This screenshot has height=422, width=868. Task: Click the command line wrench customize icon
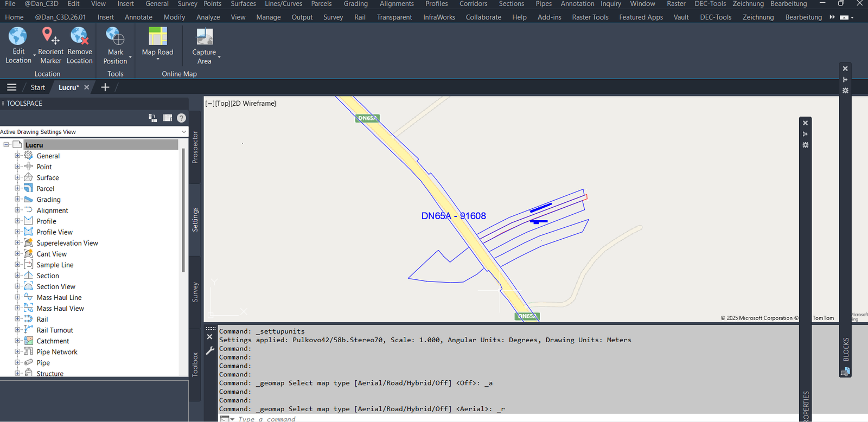click(x=210, y=350)
